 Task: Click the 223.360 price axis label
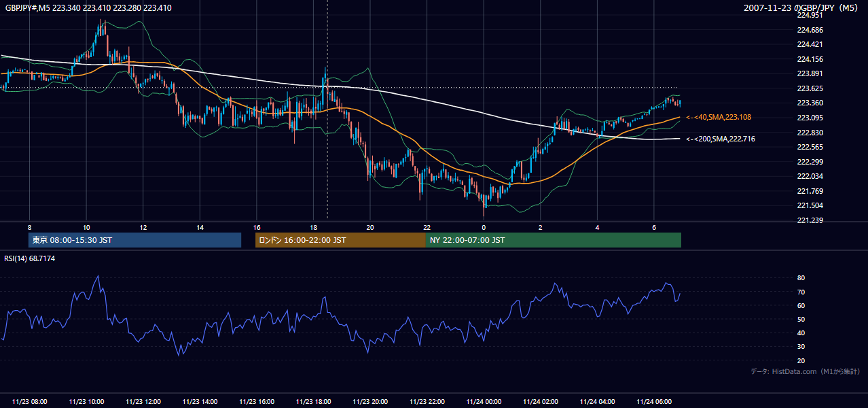pos(810,103)
